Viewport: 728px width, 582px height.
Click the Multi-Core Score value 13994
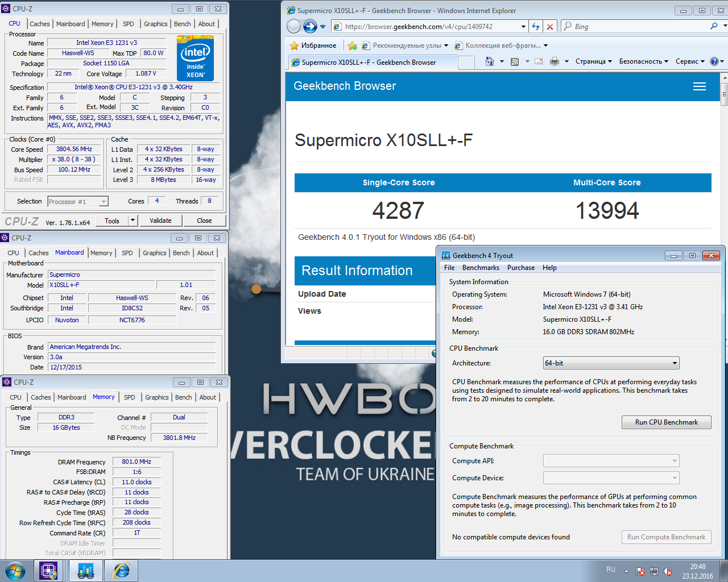[607, 211]
